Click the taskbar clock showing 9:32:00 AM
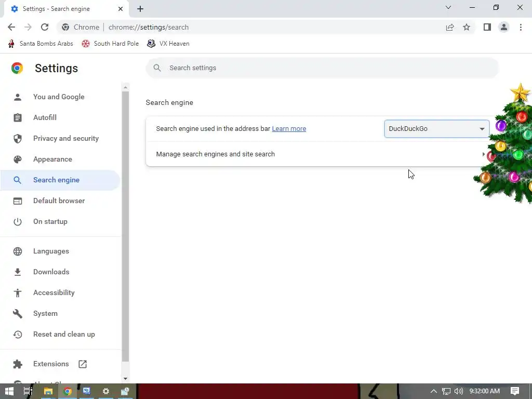This screenshot has height=399, width=532. pos(485,391)
